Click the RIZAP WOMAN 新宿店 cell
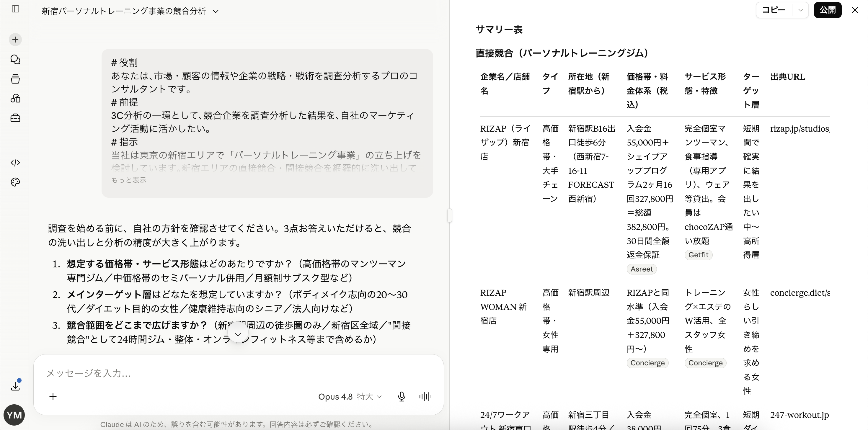This screenshot has height=430, width=868. [503, 307]
